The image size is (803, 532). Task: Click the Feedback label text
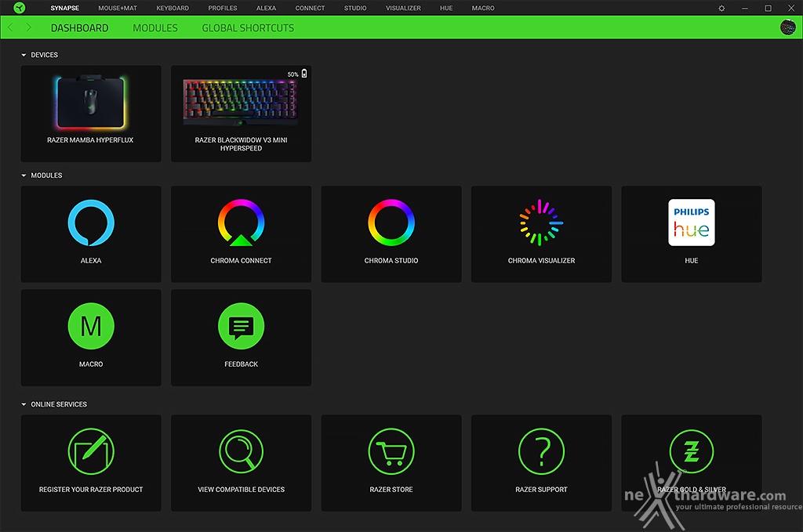(x=242, y=364)
